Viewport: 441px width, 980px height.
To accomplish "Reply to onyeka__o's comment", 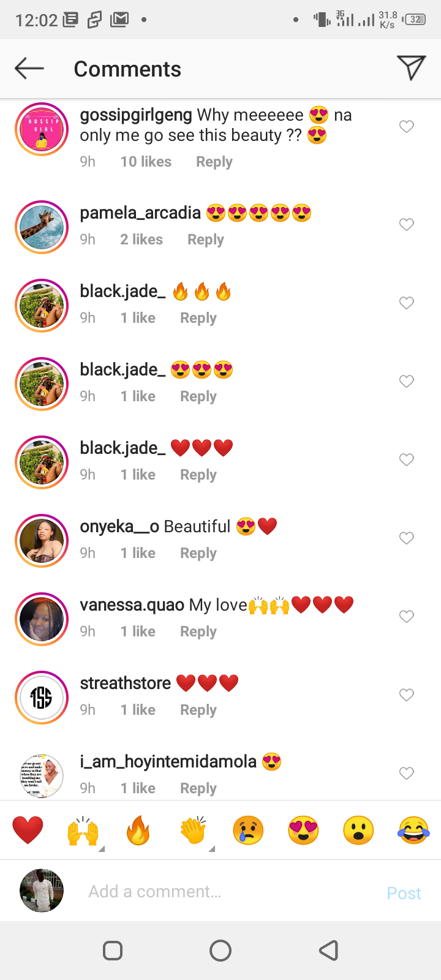I will point(198,553).
